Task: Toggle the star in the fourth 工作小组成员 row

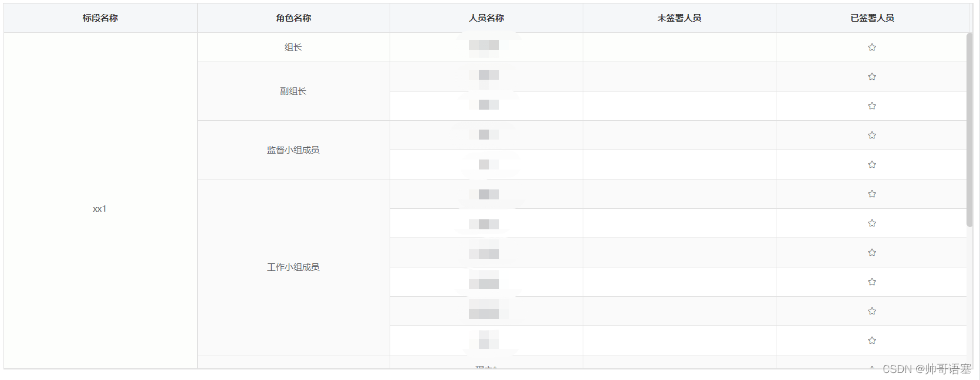Action: pos(872,281)
